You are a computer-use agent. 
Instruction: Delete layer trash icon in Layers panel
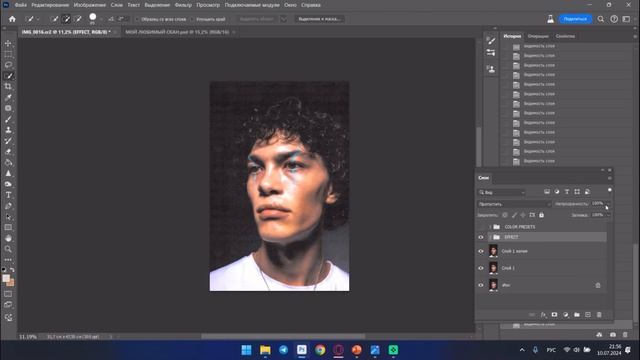tap(599, 315)
